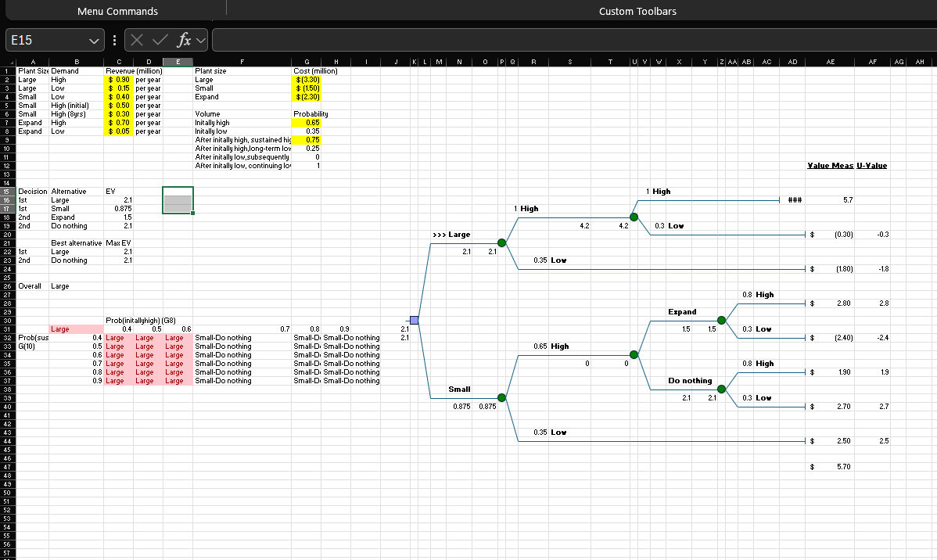
Task: Click a red highlighted Large sensitivity cell
Action: click(x=116, y=338)
